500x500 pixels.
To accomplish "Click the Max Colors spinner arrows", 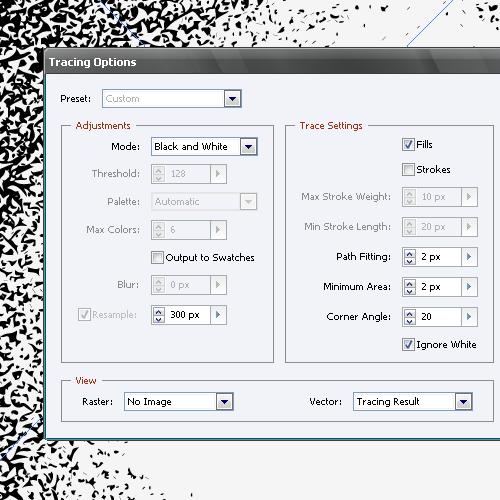I will [159, 230].
